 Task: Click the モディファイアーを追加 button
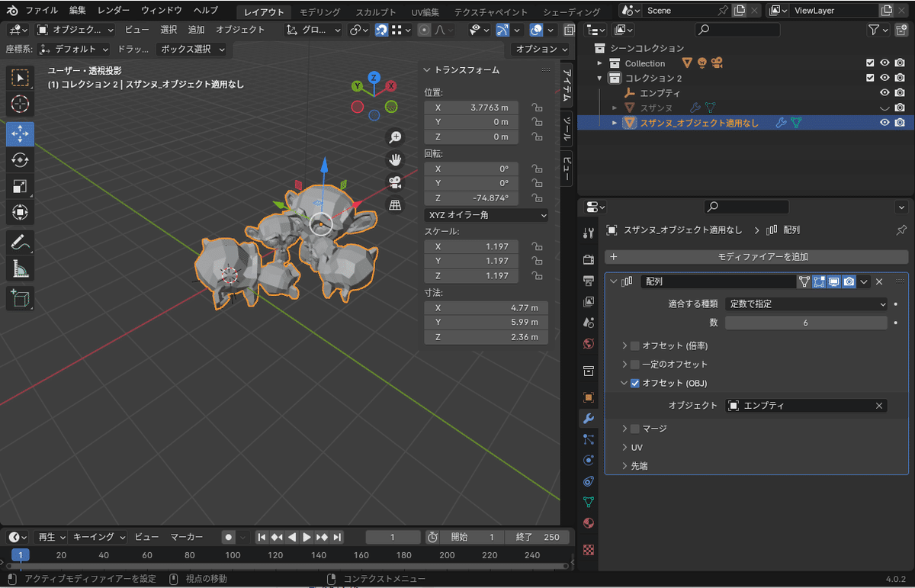[756, 257]
